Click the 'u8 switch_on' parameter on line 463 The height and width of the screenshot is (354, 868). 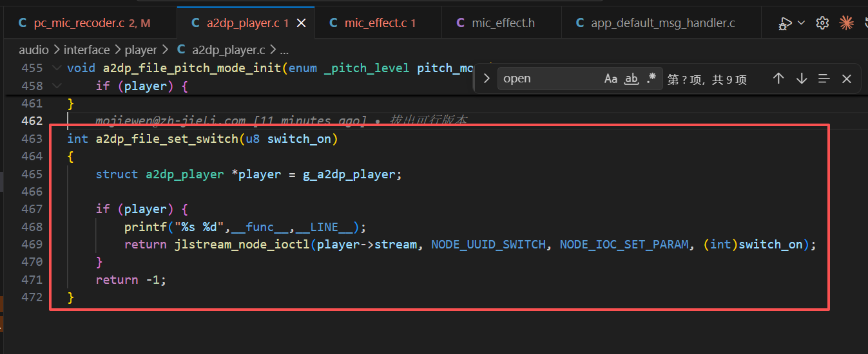[288, 138]
